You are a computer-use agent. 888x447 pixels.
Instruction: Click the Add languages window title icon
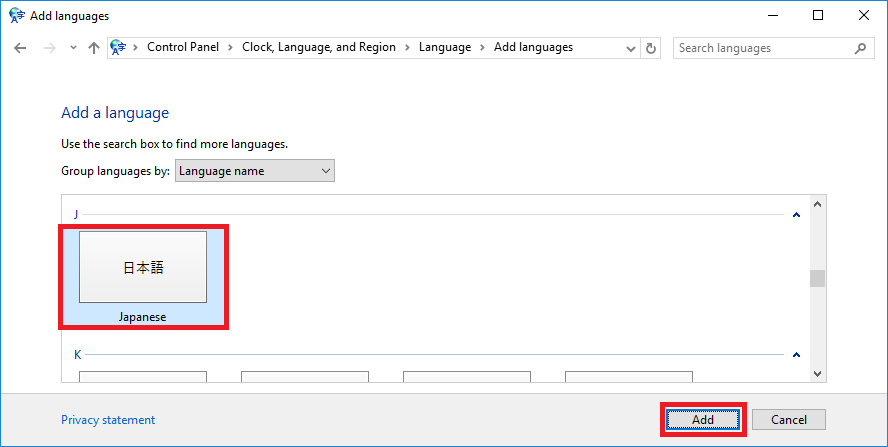point(17,16)
